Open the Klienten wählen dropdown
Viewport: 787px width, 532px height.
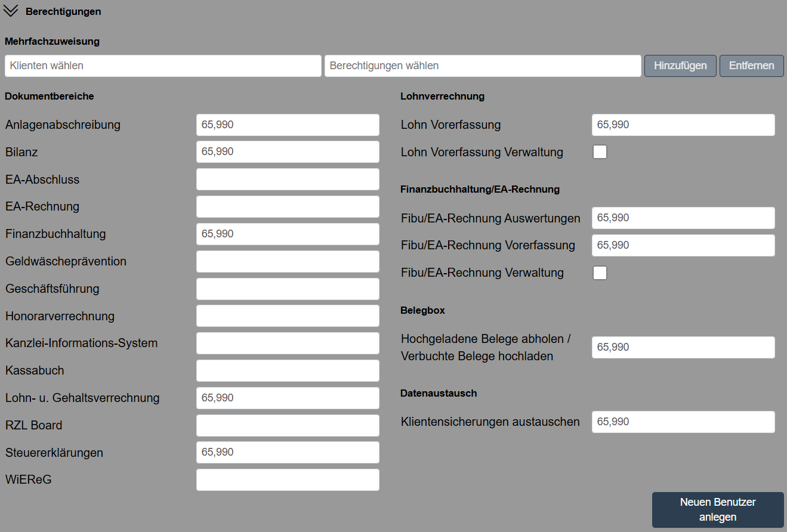163,66
